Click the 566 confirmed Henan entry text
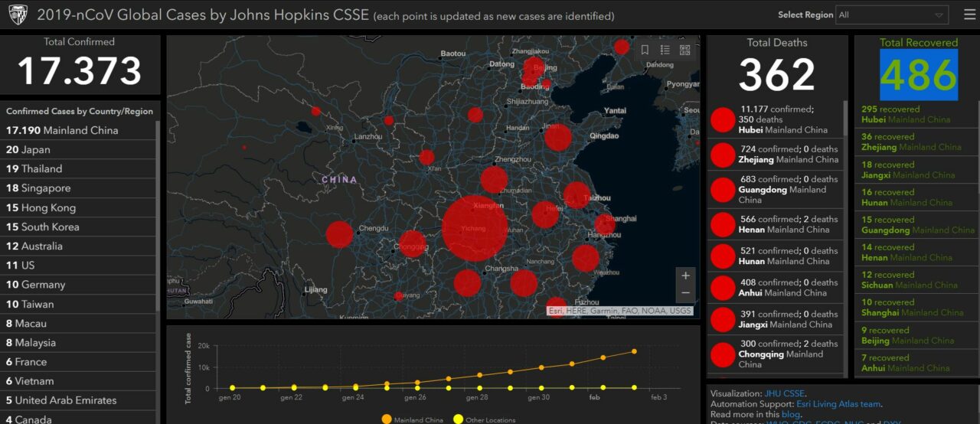 pyautogui.click(x=789, y=224)
